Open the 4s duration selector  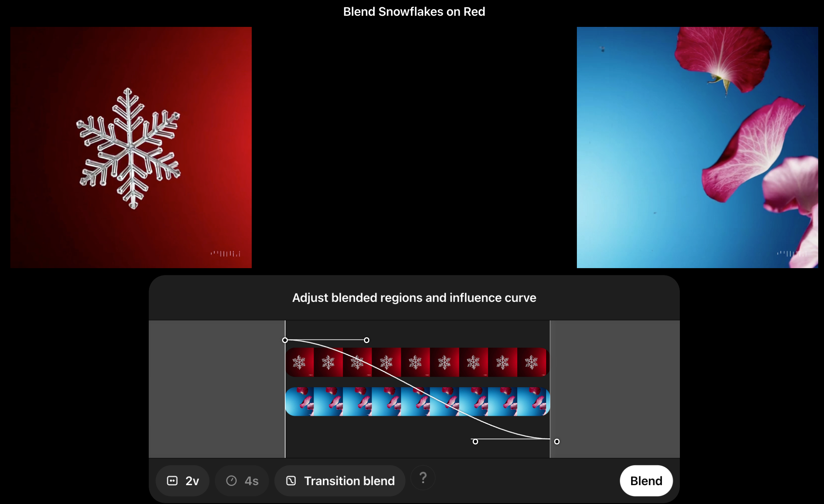click(242, 481)
